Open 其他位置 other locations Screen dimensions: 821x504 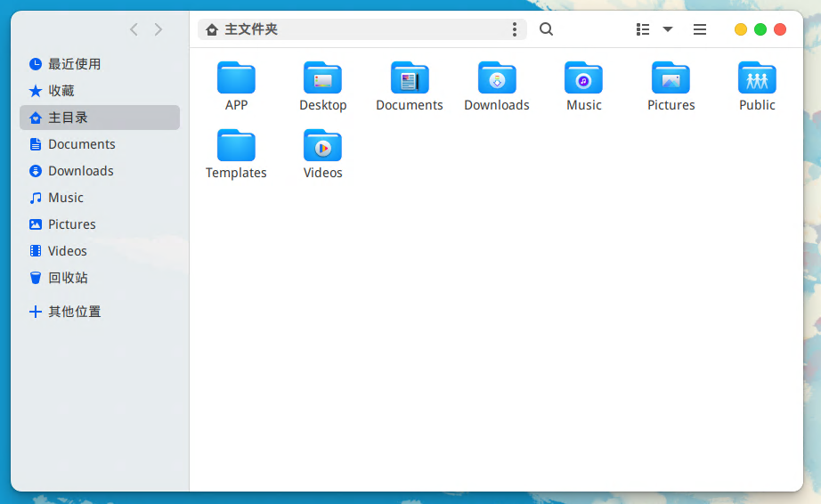tap(100, 312)
